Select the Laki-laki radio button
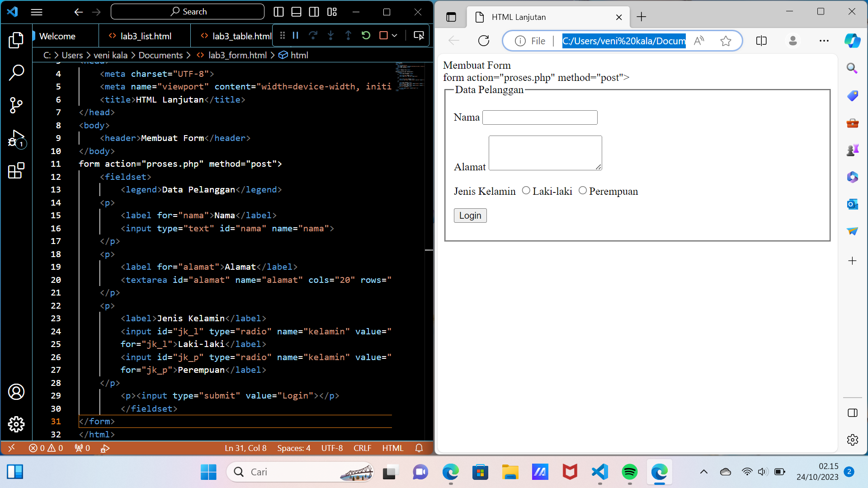 pos(526,190)
